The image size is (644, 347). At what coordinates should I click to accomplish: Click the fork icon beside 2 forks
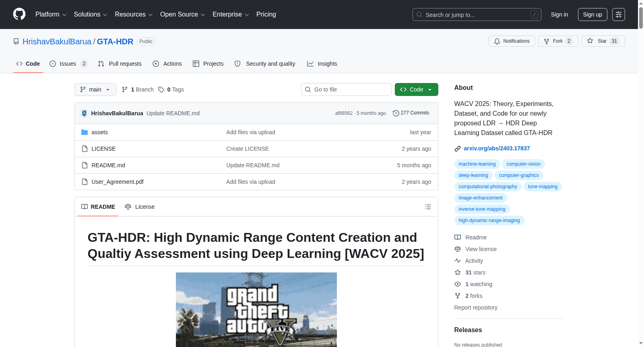(458, 296)
